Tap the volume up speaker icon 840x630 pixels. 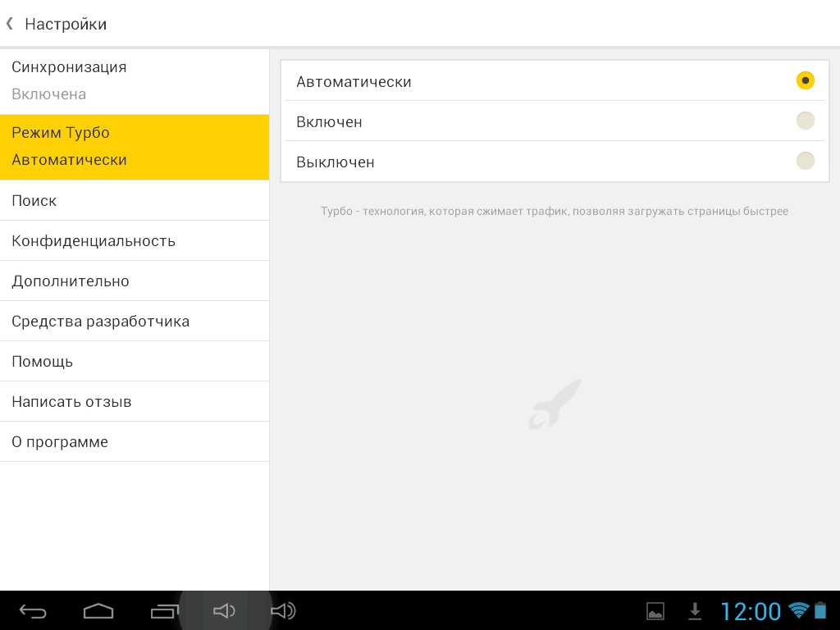coord(283,611)
